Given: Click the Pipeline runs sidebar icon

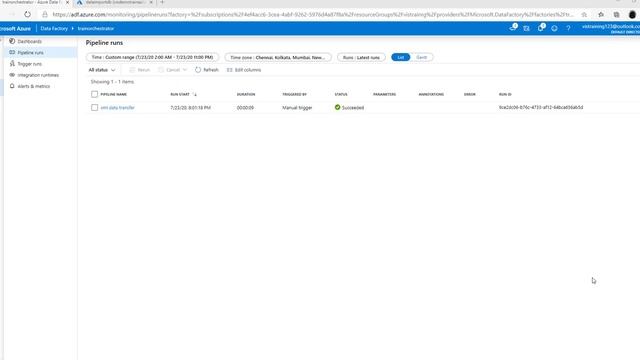Looking at the screenshot, I should 12,52.
